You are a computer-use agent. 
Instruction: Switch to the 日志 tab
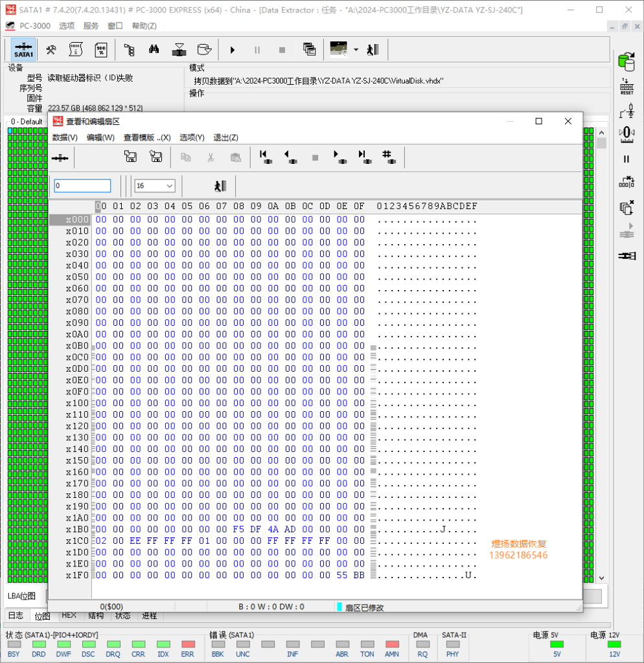(x=16, y=616)
